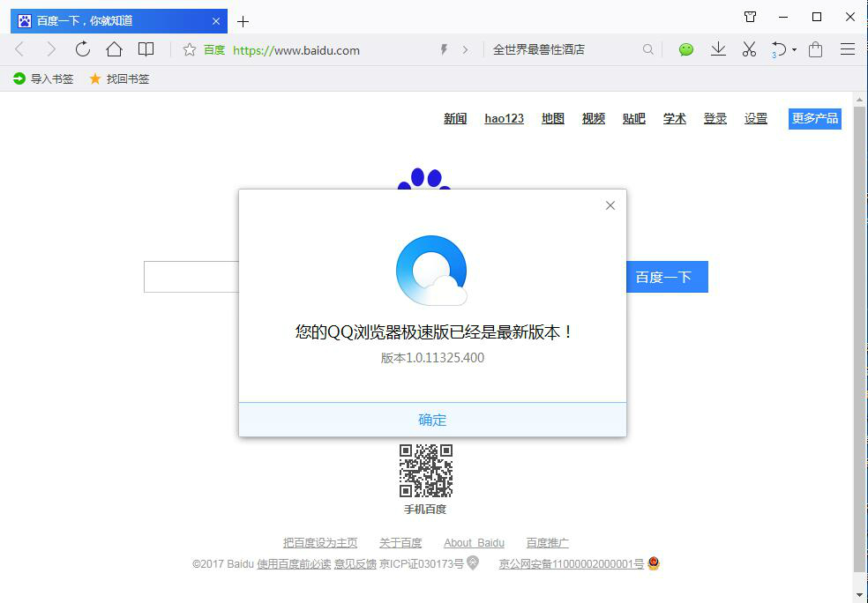
Task: Restore recently closed tabs with undo icon
Action: (x=778, y=49)
